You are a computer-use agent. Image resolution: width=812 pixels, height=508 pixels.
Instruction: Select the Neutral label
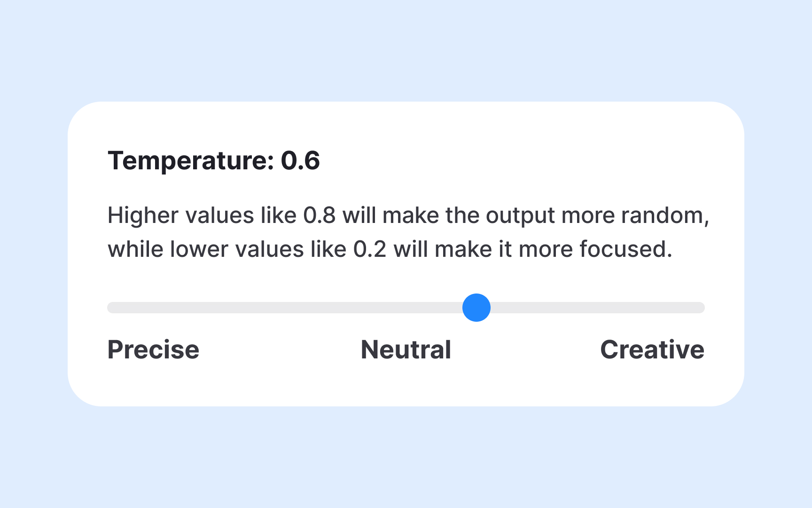(406, 349)
